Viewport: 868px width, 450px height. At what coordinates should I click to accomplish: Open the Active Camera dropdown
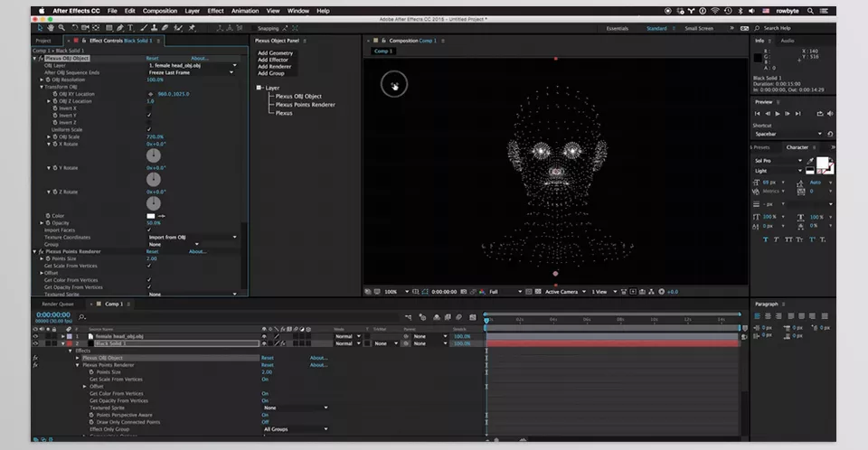tap(565, 292)
